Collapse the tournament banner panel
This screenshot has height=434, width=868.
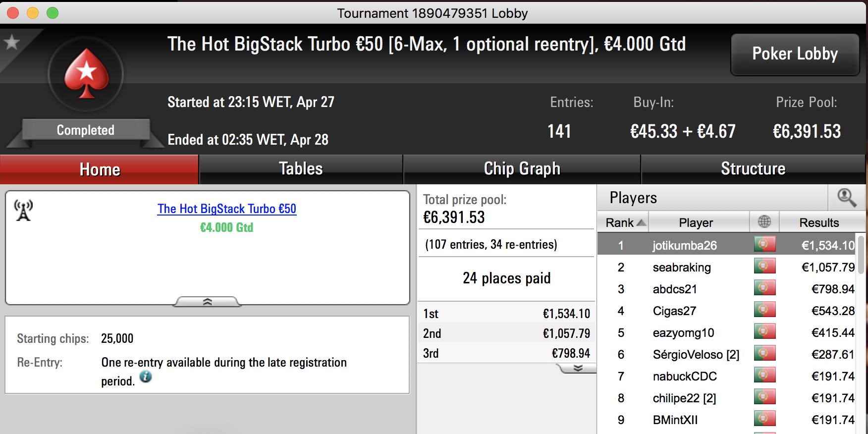tap(207, 302)
